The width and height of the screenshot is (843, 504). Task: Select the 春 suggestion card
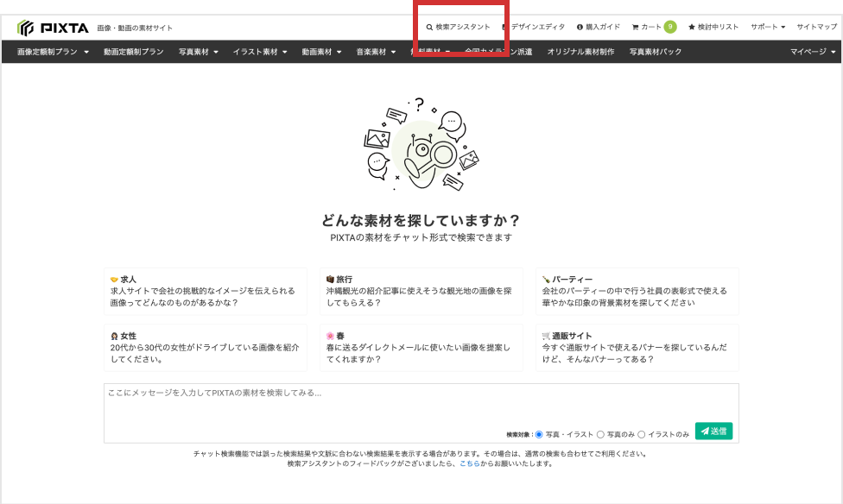click(421, 348)
